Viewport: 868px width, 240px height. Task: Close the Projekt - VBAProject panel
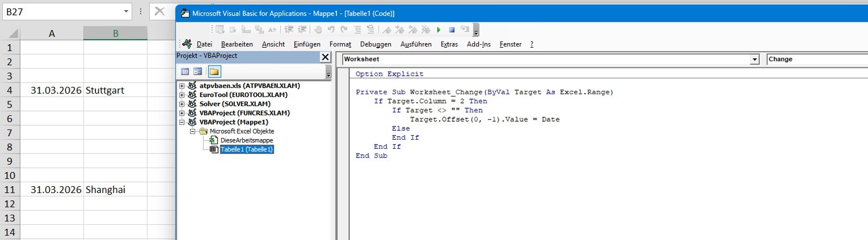pyautogui.click(x=325, y=57)
